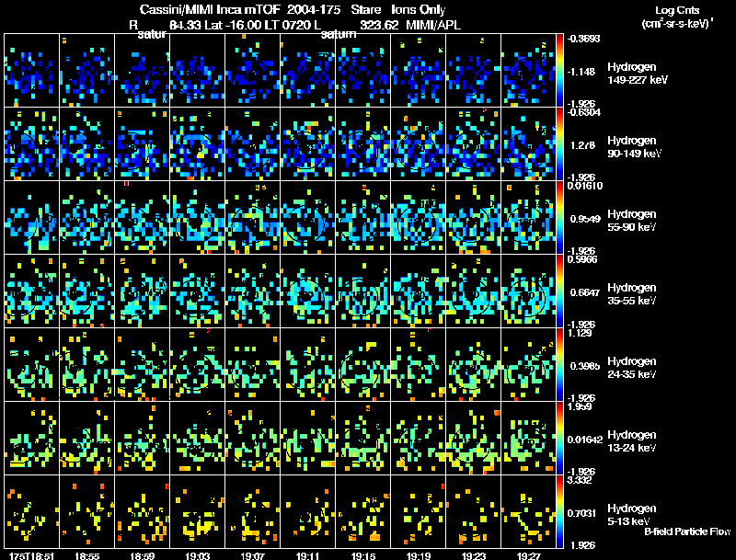Select the 323.62 L value
This screenshot has width=736, height=560.
pos(379,25)
